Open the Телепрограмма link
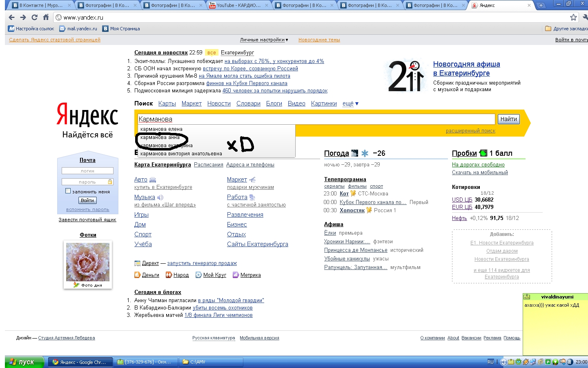 [345, 179]
